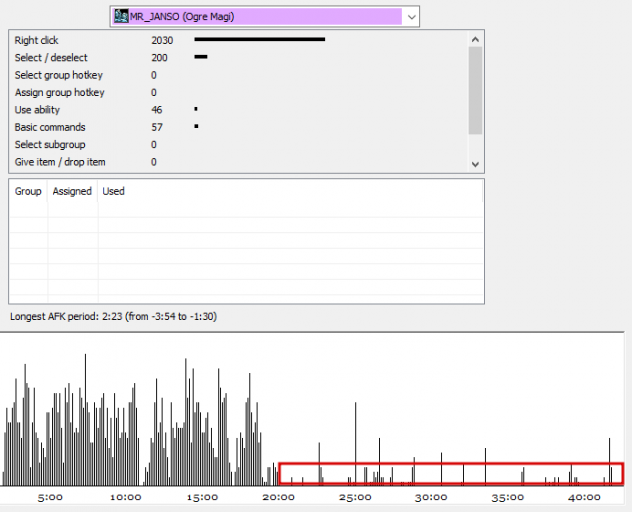Click the Right click black bar indicator

260,39
